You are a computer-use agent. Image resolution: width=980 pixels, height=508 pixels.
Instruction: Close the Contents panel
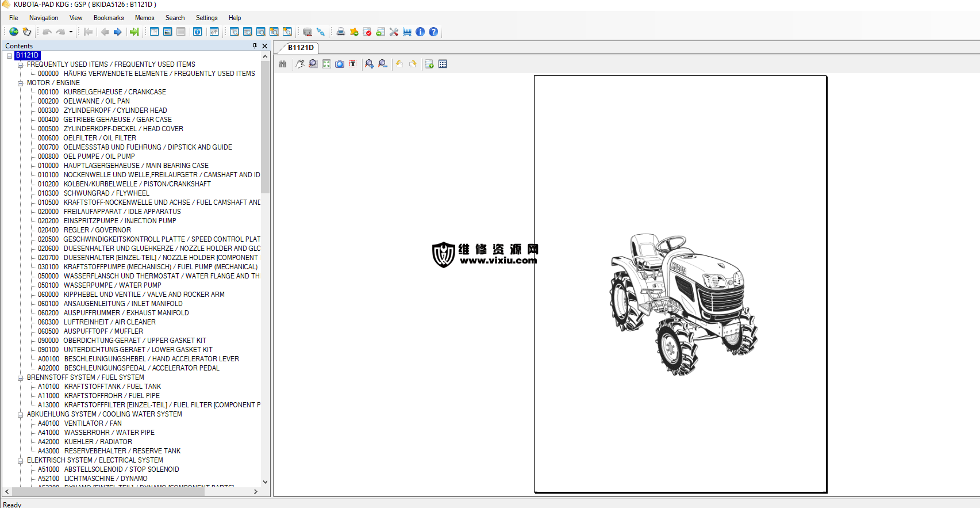[265, 46]
